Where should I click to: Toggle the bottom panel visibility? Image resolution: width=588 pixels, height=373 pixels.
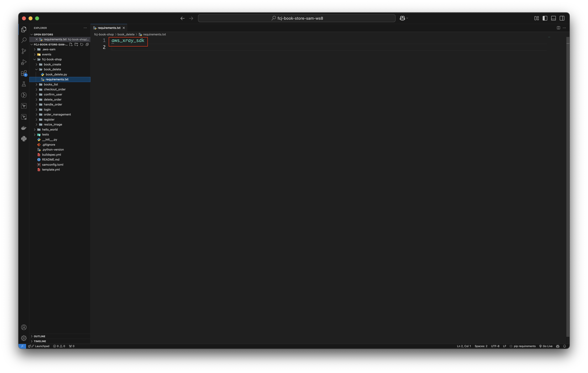coord(554,18)
